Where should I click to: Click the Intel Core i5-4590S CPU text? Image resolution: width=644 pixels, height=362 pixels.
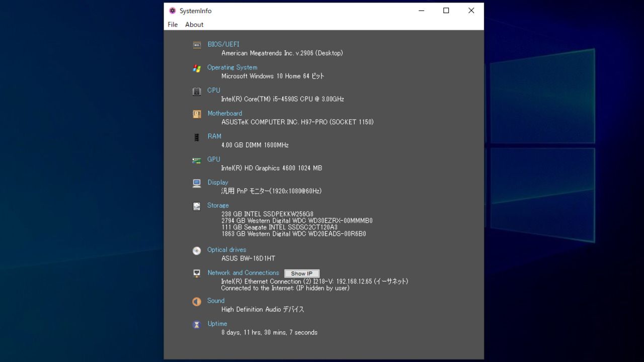point(283,100)
